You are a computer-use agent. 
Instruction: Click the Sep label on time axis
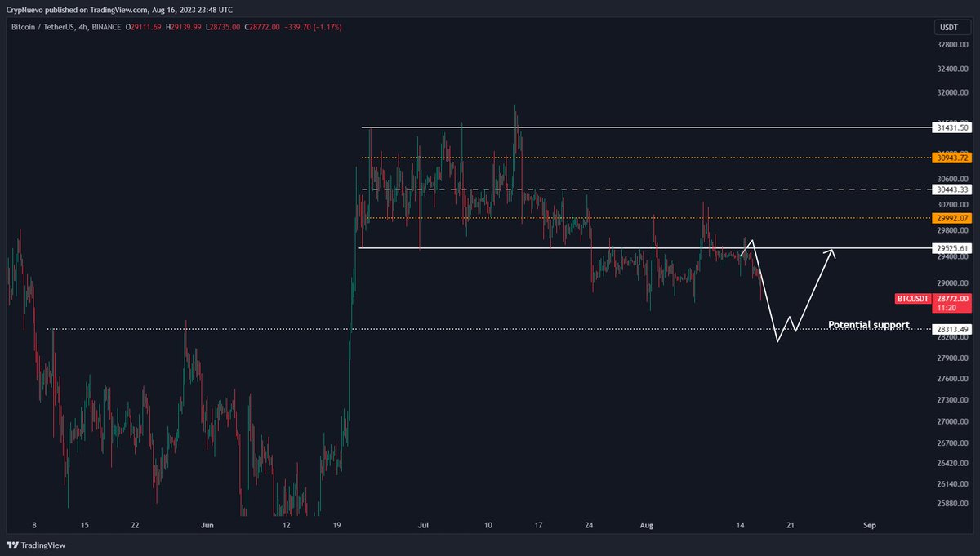pyautogui.click(x=870, y=525)
